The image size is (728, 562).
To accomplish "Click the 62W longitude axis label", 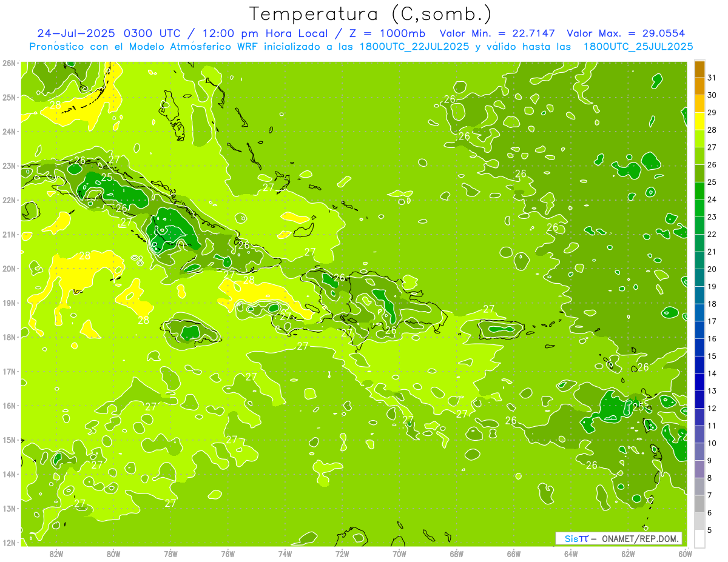I will pyautogui.click(x=628, y=554).
